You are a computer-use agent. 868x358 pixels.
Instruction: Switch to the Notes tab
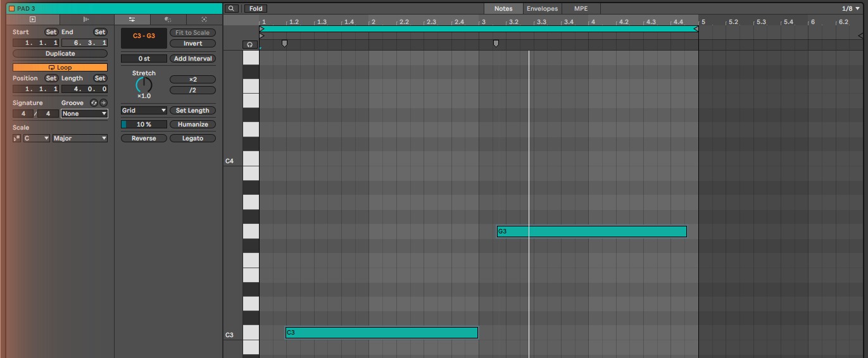tap(503, 8)
